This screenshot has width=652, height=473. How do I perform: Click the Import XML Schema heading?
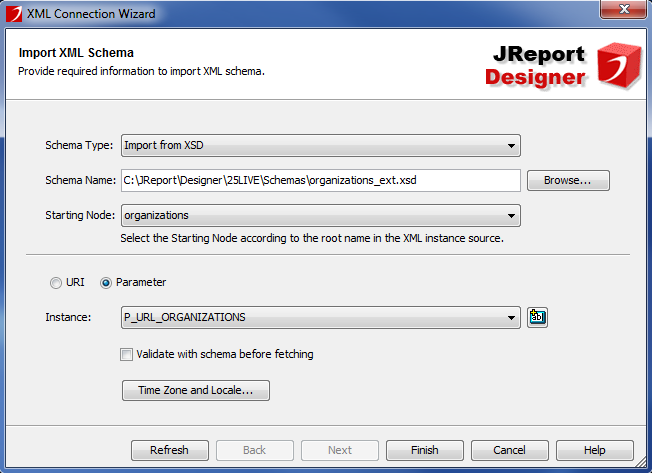76,53
